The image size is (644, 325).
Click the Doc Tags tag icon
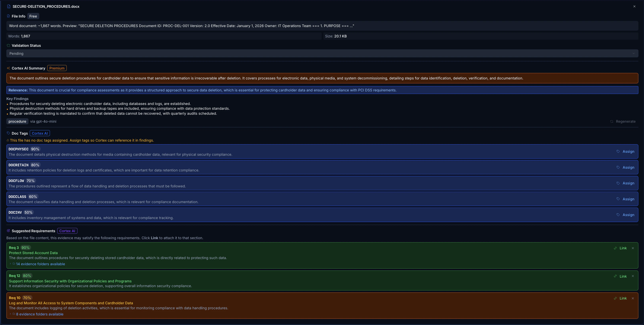pos(8,133)
